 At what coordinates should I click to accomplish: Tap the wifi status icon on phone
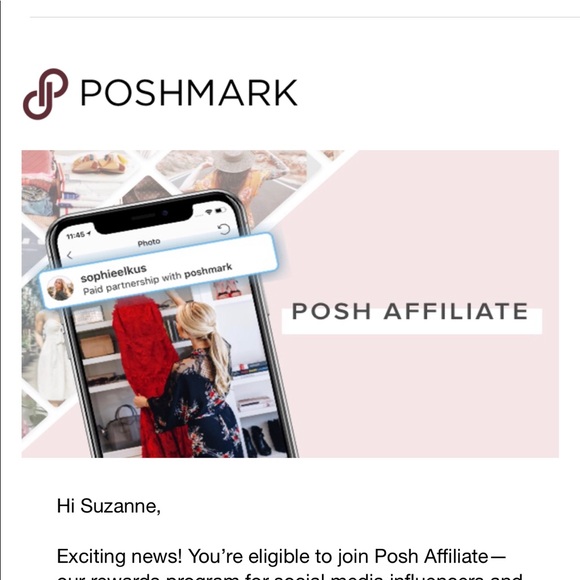pos(209,212)
